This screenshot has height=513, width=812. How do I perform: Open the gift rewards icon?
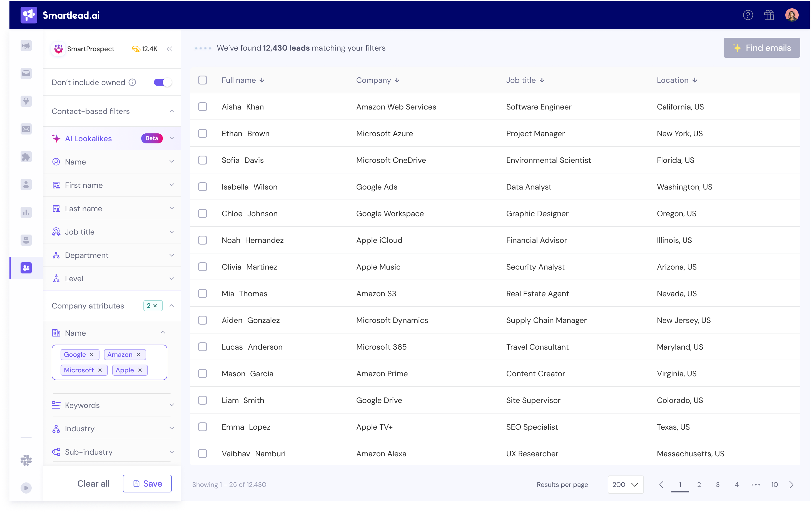click(769, 15)
